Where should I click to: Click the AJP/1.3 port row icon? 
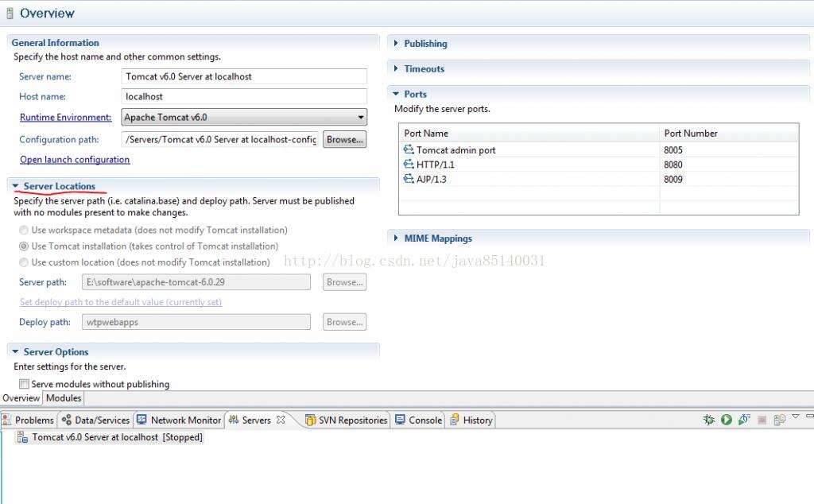[x=409, y=179]
